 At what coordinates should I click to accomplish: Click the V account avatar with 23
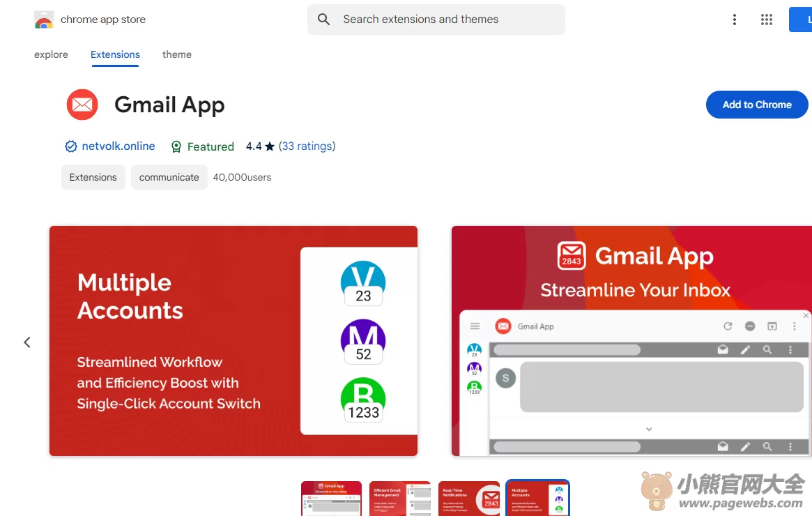[x=363, y=283]
